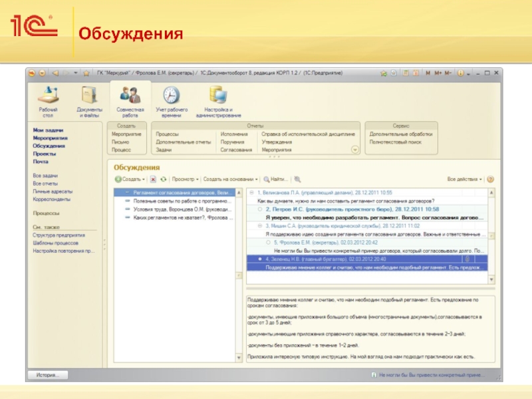Click the green refresh icon in toolbar
The width and height of the screenshot is (532, 399).
(163, 180)
